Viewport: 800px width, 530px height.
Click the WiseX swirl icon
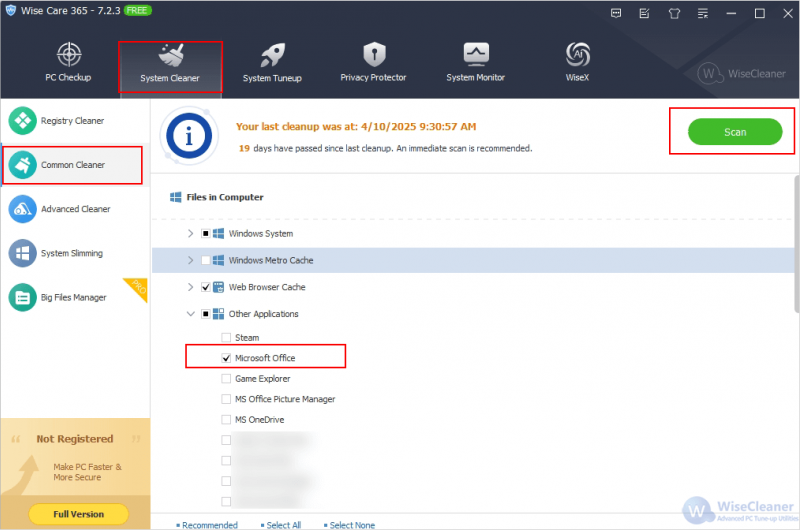click(578, 54)
